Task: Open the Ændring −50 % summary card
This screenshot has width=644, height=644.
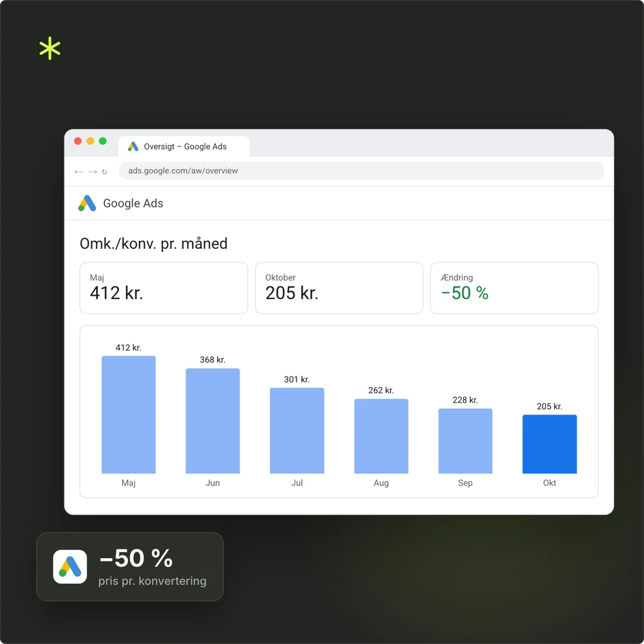Action: click(515, 288)
